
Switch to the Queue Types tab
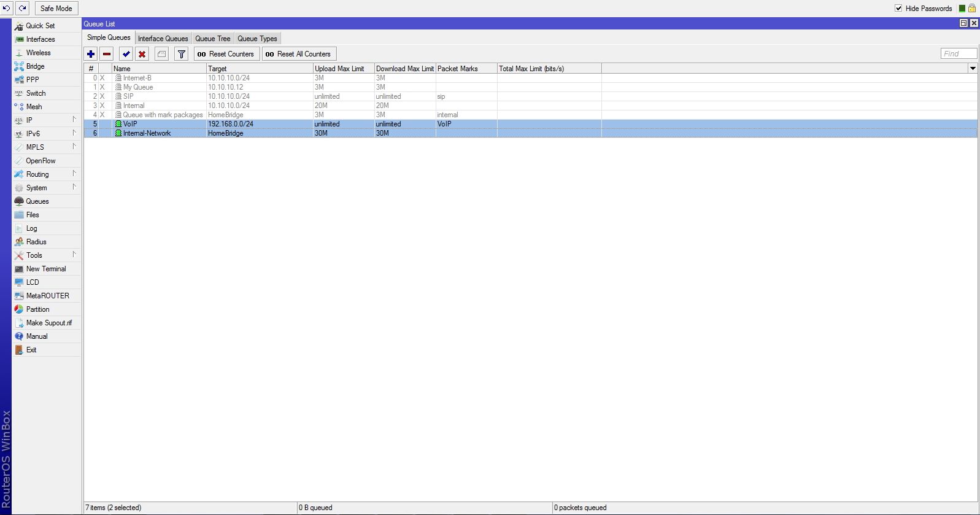(x=257, y=39)
